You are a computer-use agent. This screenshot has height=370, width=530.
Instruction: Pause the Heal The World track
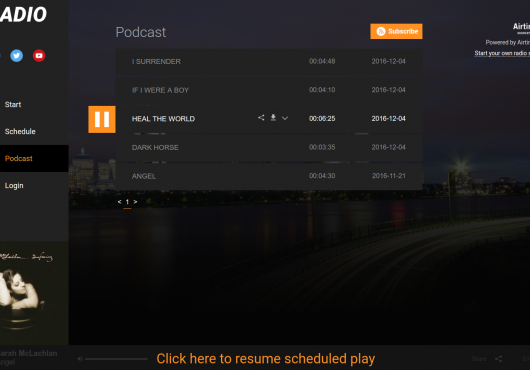(102, 119)
